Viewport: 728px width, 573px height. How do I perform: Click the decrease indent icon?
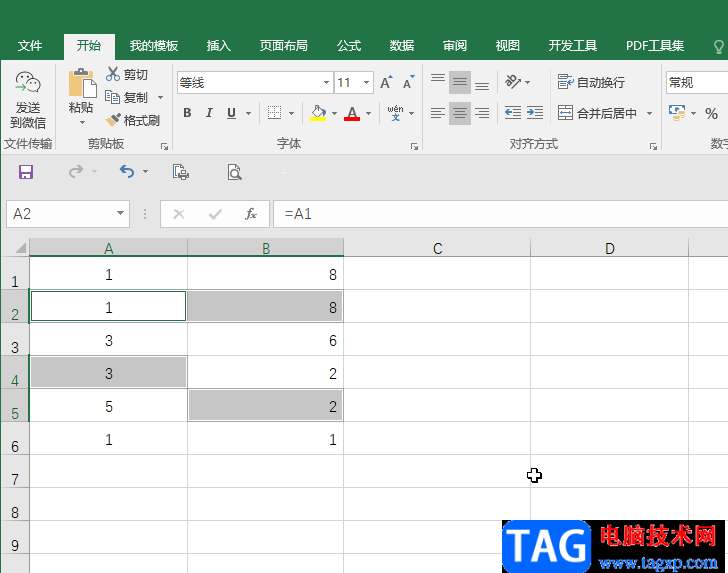(513, 112)
